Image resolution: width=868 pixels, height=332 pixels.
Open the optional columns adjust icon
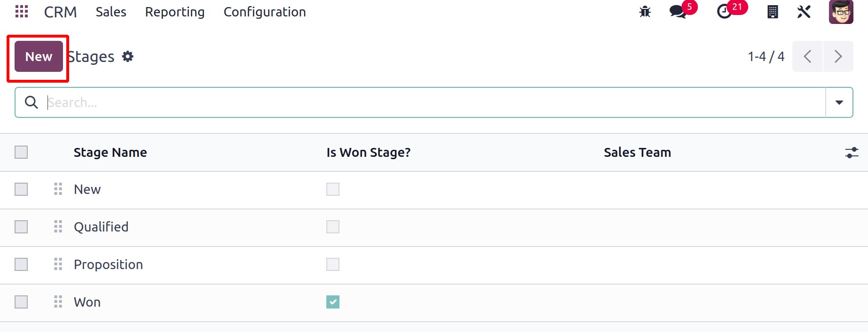coord(852,153)
